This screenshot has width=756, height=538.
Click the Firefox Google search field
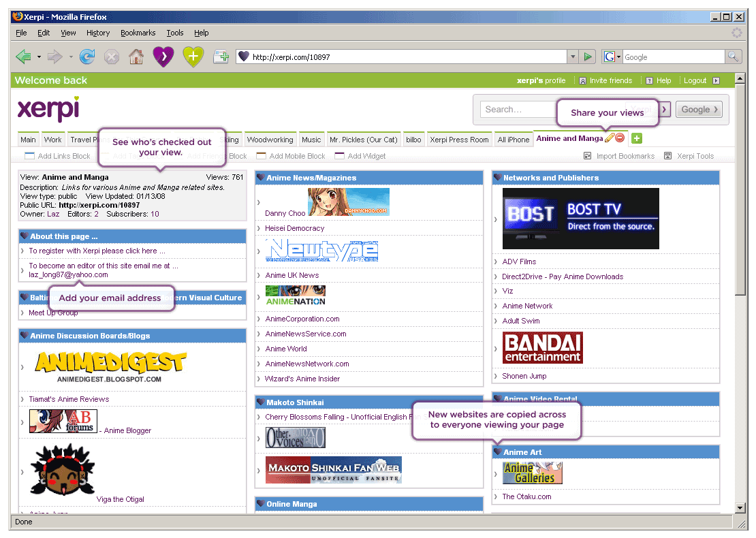[x=674, y=57]
